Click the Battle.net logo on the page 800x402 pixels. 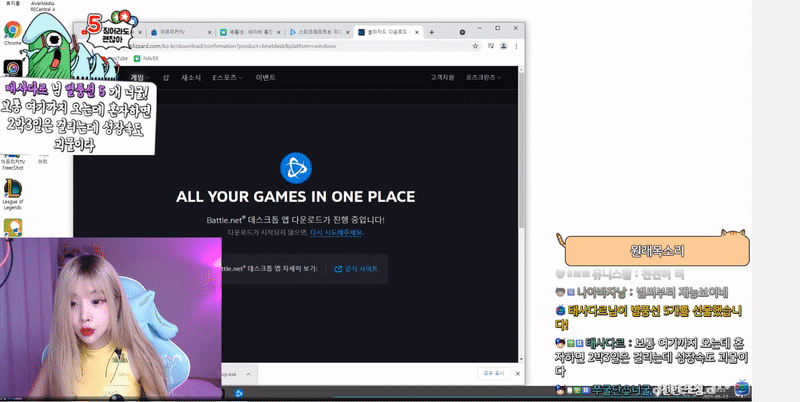[x=296, y=168]
